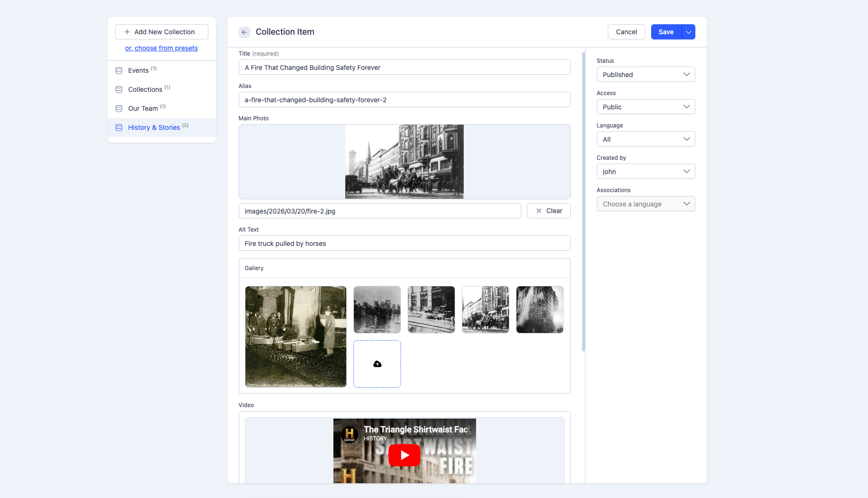Click into the Alt Text field
This screenshot has height=498, width=868.
point(404,244)
